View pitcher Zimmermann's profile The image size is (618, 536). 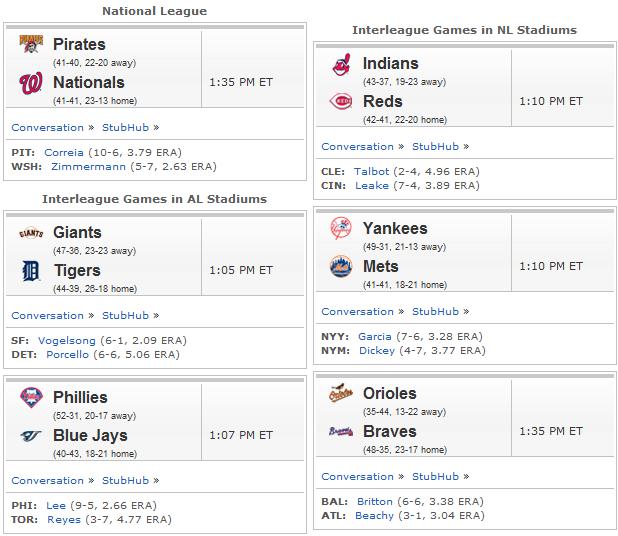88,167
